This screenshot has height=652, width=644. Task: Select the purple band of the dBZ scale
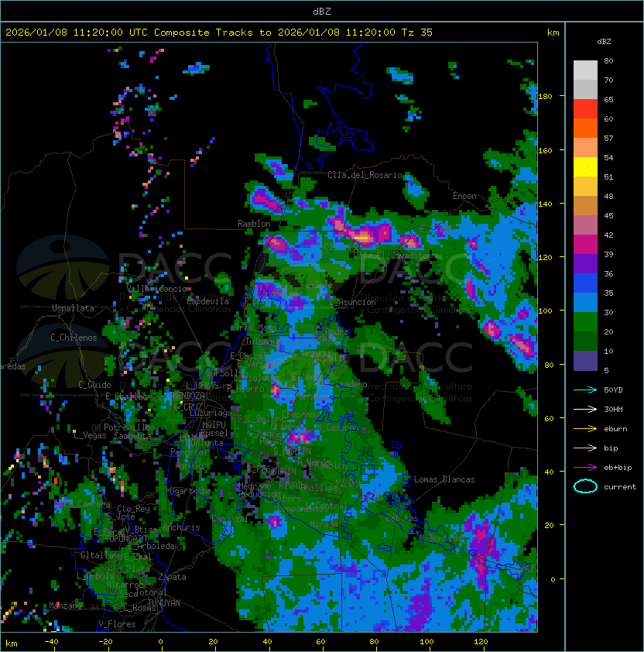coord(585,263)
